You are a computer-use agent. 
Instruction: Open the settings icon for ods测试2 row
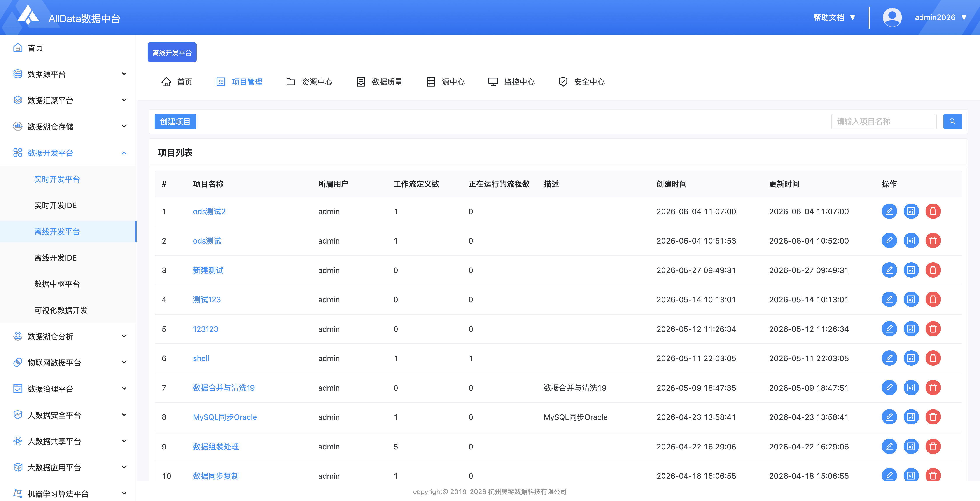911,211
